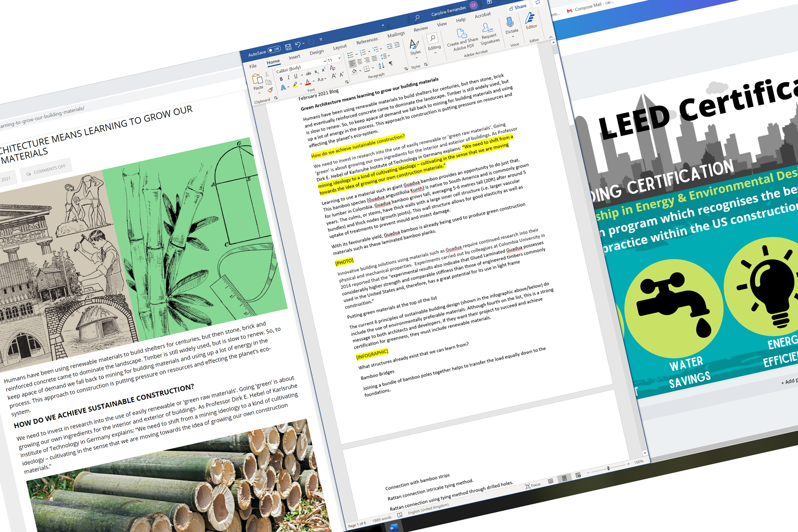
Task: Click the Copy icon in Clipboard group
Action: (x=269, y=82)
